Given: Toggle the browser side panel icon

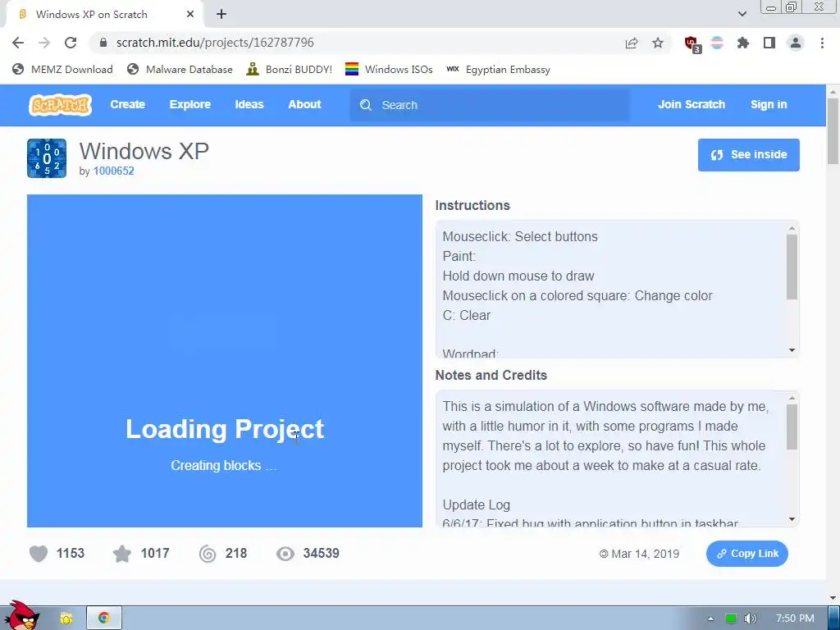Looking at the screenshot, I should pyautogui.click(x=769, y=43).
